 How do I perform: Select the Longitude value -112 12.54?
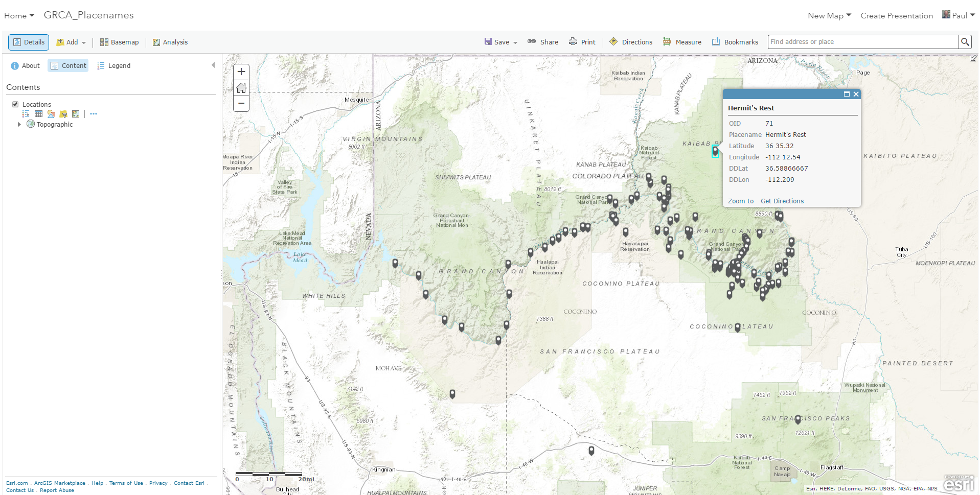coord(783,157)
